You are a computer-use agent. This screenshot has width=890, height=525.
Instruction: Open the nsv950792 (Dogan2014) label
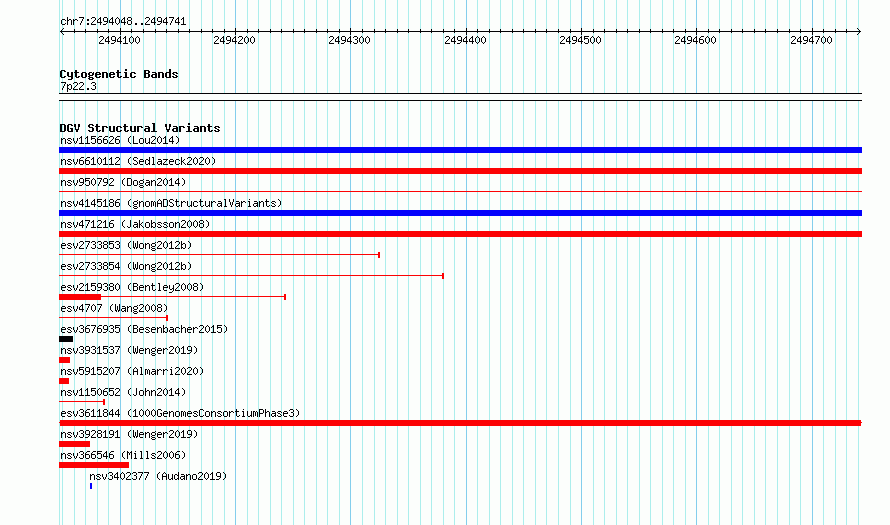pyautogui.click(x=123, y=182)
